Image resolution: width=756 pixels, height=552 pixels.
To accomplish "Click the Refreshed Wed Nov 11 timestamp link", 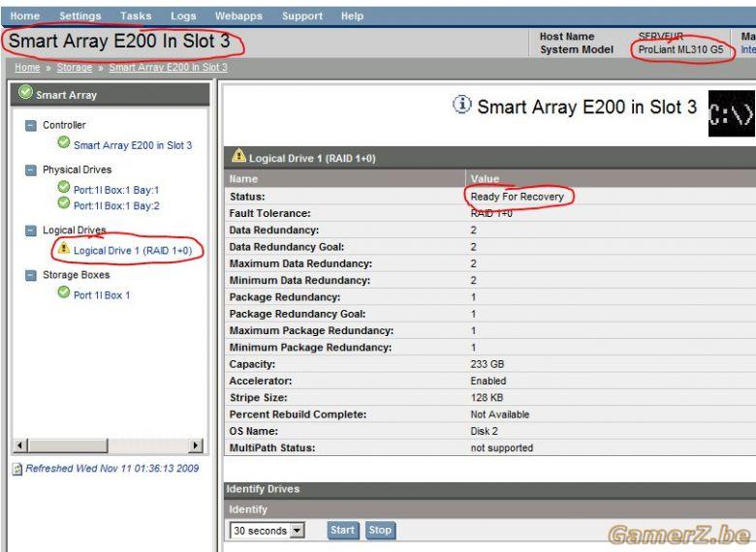I will point(112,468).
